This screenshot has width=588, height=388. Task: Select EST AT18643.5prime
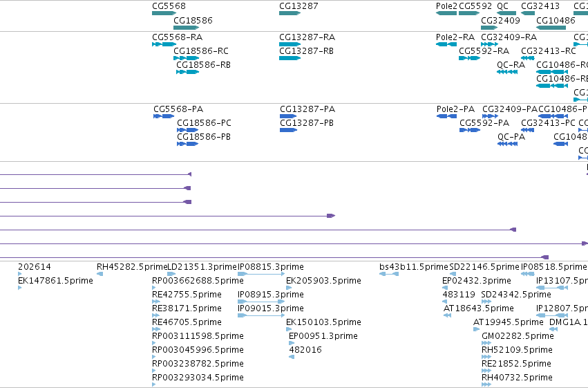tap(479, 308)
